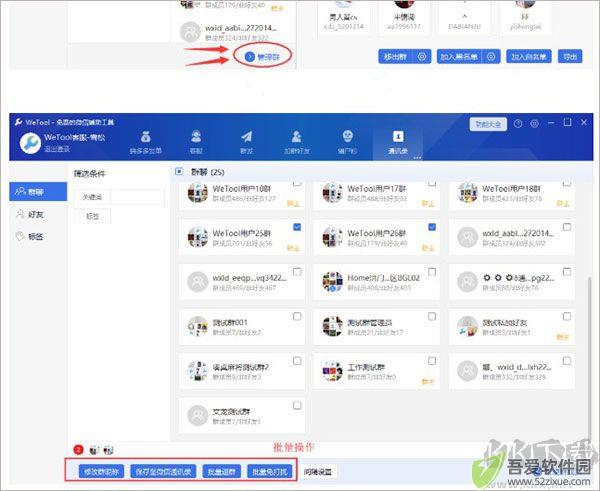Click the WeTool用户10群 group avatar
This screenshot has height=491, width=600.
198,193
